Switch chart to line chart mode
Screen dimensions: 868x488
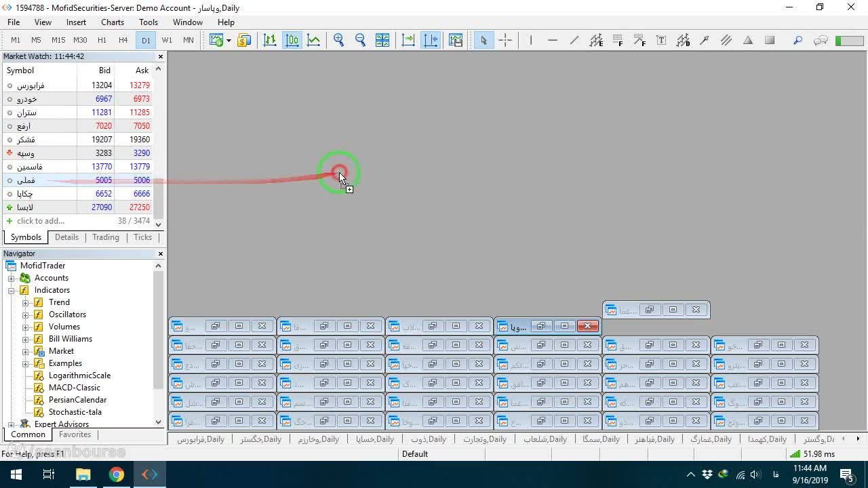click(x=314, y=41)
